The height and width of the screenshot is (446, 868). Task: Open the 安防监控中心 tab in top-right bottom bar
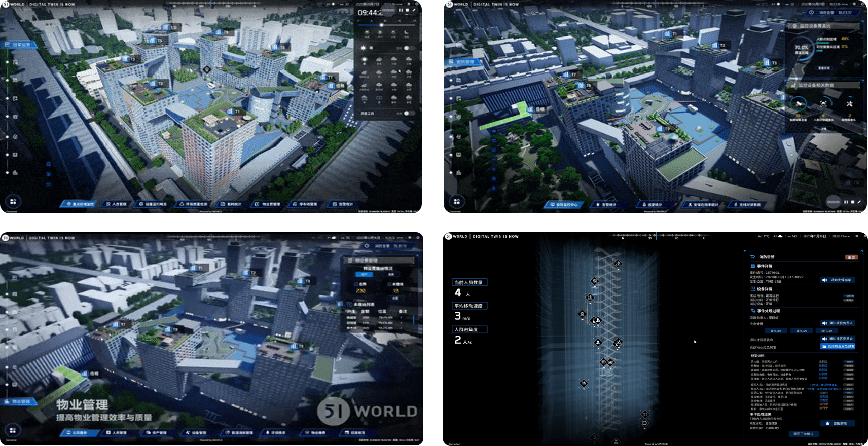click(x=564, y=205)
